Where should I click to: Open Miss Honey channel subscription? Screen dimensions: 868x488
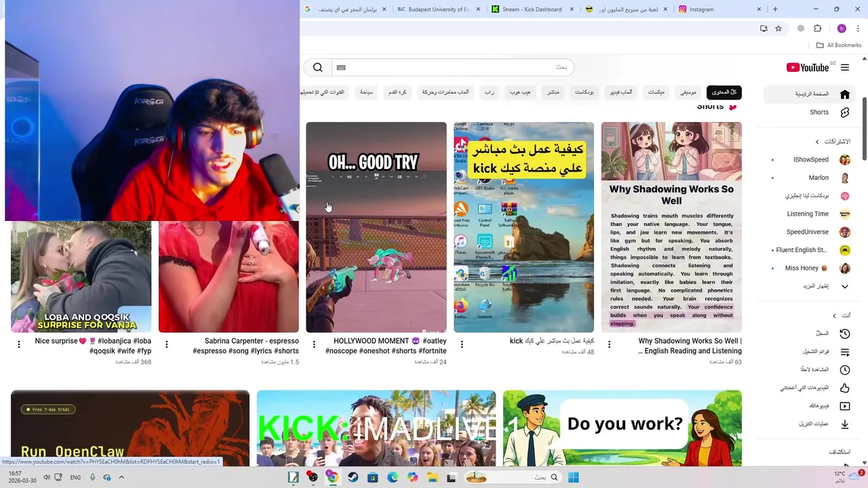point(807,268)
